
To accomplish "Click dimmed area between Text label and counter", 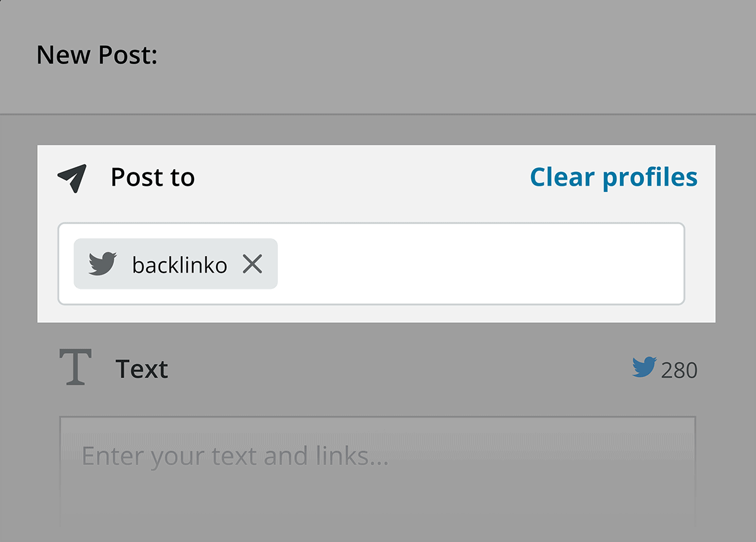I will (397, 369).
